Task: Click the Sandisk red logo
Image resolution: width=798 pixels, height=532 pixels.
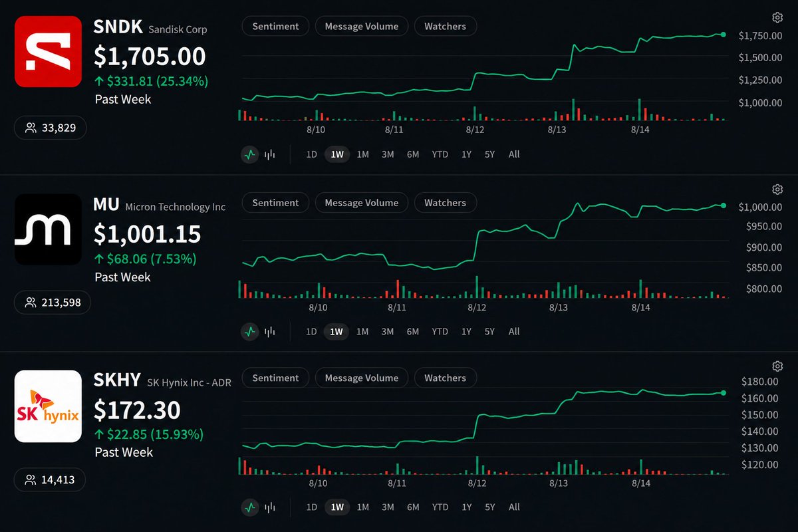Action: [48, 51]
